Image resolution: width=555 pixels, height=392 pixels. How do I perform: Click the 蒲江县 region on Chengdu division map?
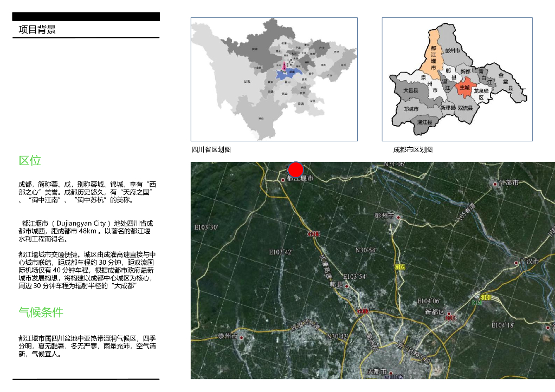coord(424,122)
